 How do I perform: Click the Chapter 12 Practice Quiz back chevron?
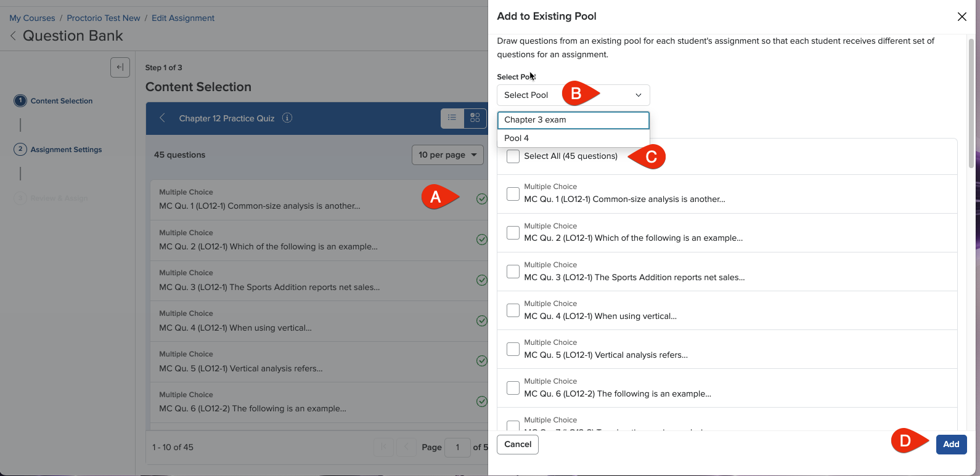click(162, 118)
